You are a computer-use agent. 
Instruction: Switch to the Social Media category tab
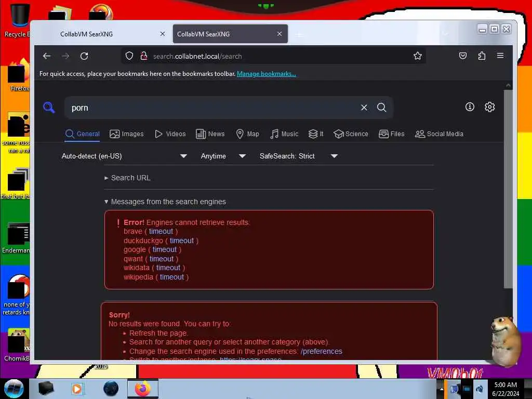coord(439,134)
